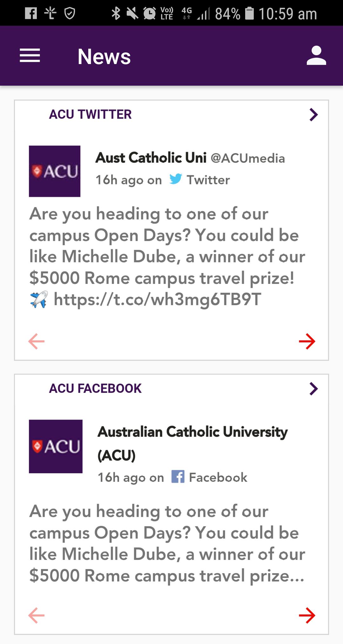This screenshot has width=343, height=644.
Task: Tap the ACU logo on the Twitter post
Action: pyautogui.click(x=55, y=171)
